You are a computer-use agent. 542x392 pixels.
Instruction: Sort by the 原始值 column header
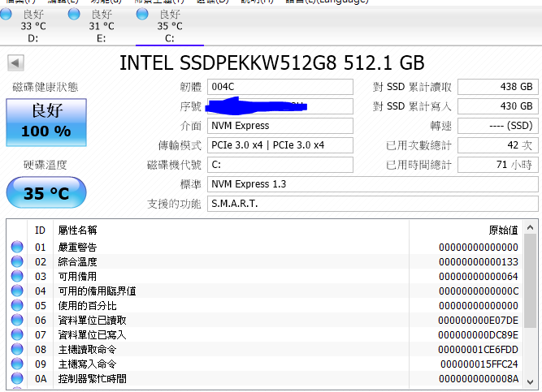(x=466, y=230)
